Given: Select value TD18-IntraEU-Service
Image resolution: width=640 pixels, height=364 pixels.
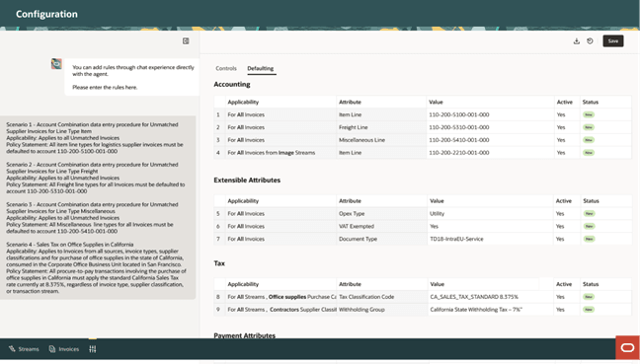Looking at the screenshot, I should [x=456, y=239].
